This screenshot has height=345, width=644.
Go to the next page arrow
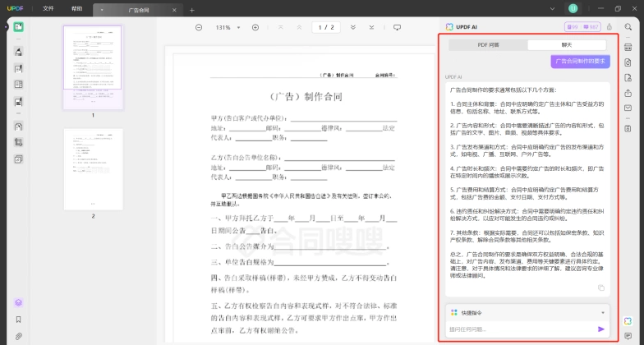point(353,28)
